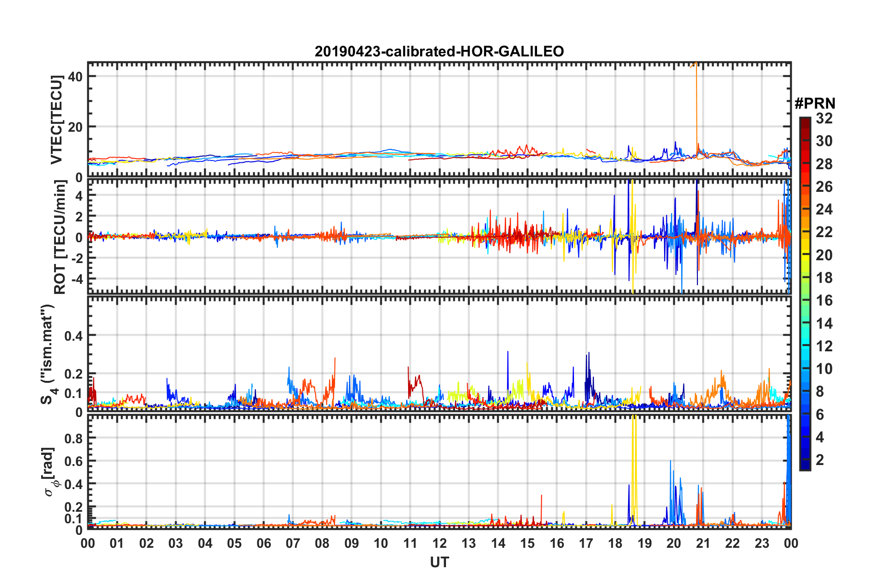Click colorbar tick label 14
Viewport: 879px width, 588px height.
(x=824, y=324)
